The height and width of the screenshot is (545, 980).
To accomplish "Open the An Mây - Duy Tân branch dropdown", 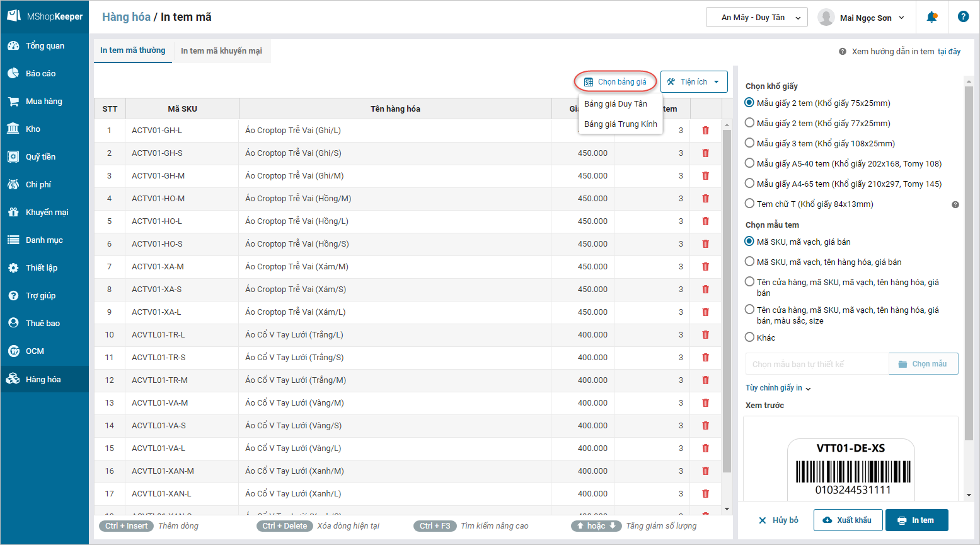I will 756,18.
